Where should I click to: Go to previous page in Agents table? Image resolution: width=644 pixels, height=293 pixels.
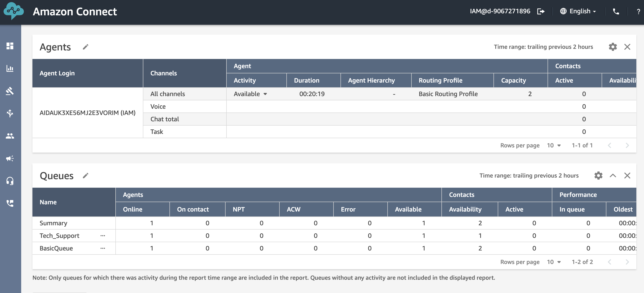[x=610, y=145]
